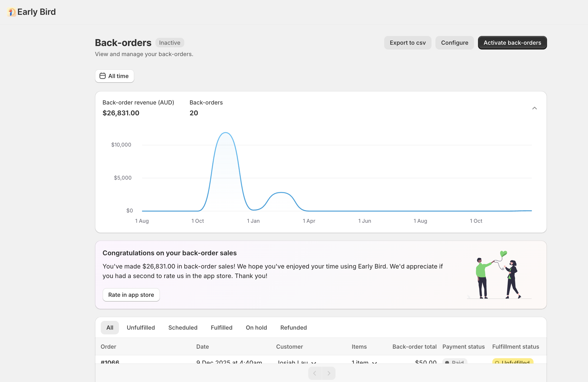
Task: Click the Early Bird app logo
Action: pos(11,12)
